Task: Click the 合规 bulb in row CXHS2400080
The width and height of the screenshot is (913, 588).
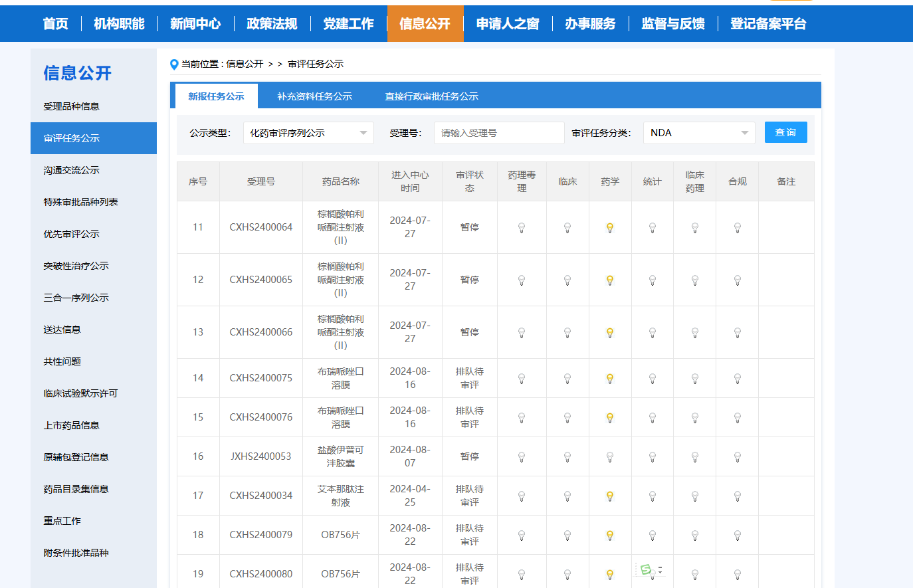Action: (738, 575)
